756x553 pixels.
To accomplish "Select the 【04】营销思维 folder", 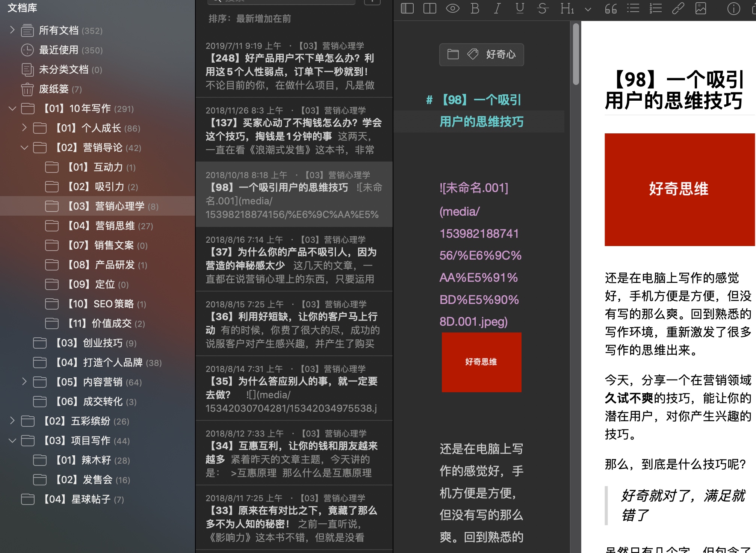I will coord(98,226).
